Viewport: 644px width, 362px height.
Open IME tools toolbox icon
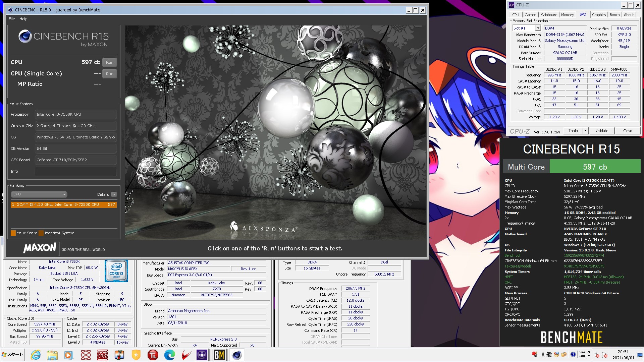564,354
